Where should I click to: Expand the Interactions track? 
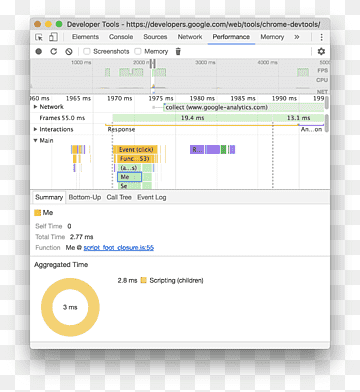35,129
